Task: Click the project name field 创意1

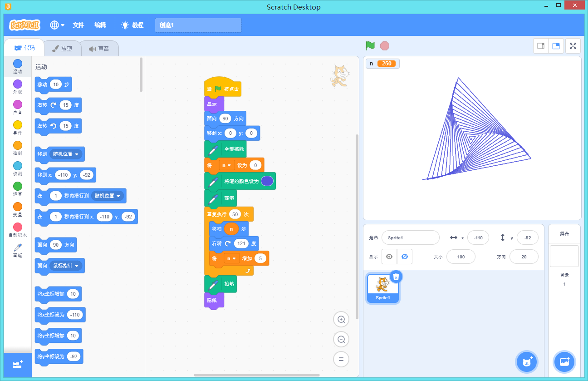Action: point(198,25)
